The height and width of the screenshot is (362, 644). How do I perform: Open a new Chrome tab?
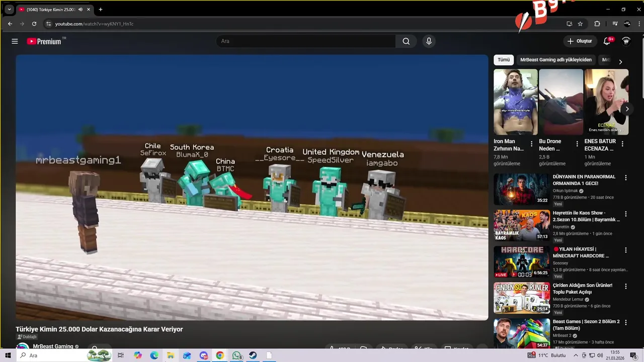point(101,10)
